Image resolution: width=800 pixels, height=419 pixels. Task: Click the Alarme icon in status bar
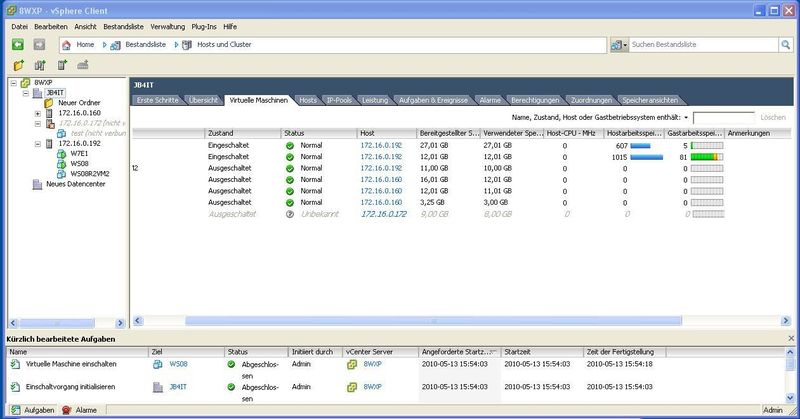pos(67,410)
